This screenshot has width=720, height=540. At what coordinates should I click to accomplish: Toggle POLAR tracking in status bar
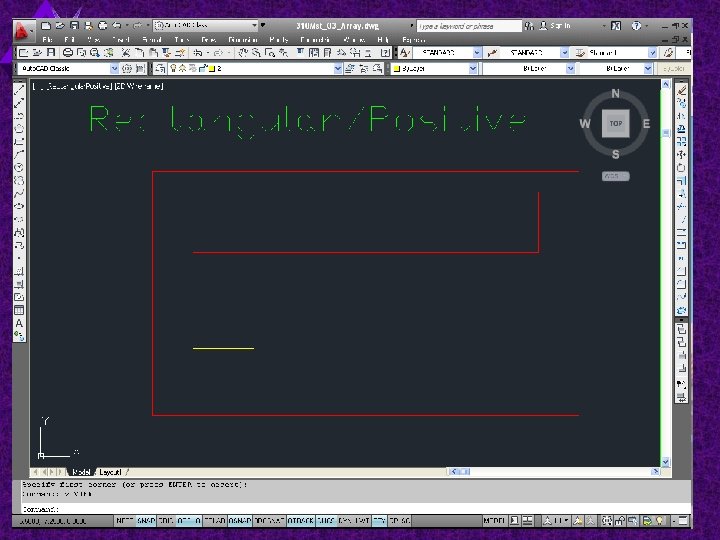pyautogui.click(x=215, y=521)
